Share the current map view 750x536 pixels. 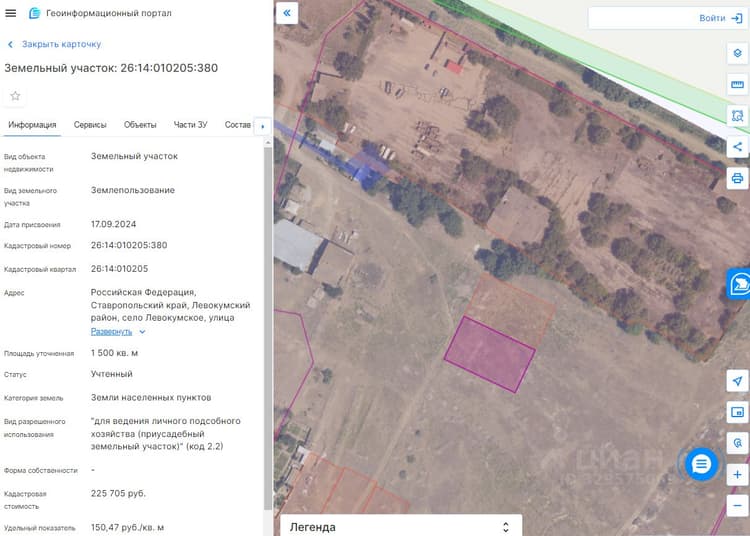point(737,147)
